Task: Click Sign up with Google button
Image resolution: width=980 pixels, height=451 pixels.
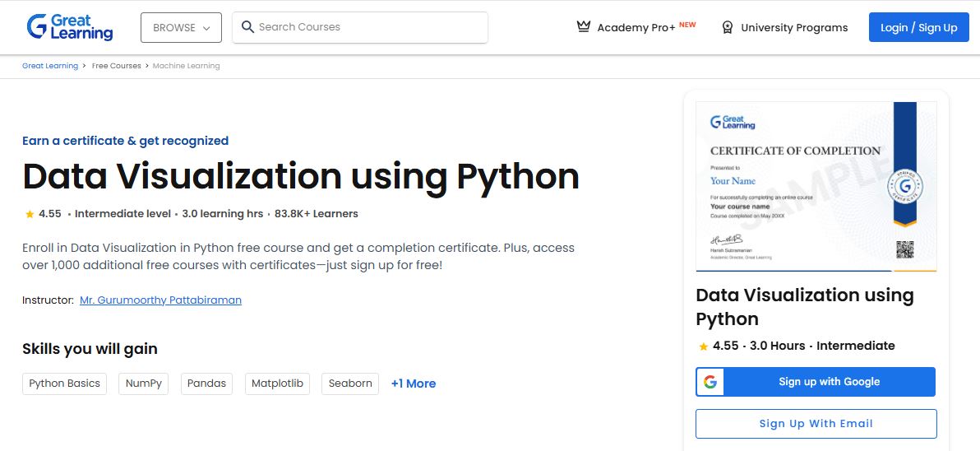Action: pos(816,382)
